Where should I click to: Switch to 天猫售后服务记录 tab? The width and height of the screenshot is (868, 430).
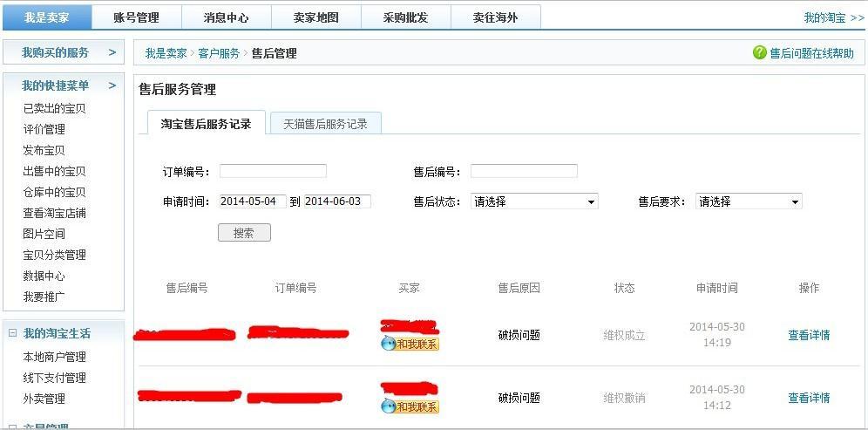326,124
